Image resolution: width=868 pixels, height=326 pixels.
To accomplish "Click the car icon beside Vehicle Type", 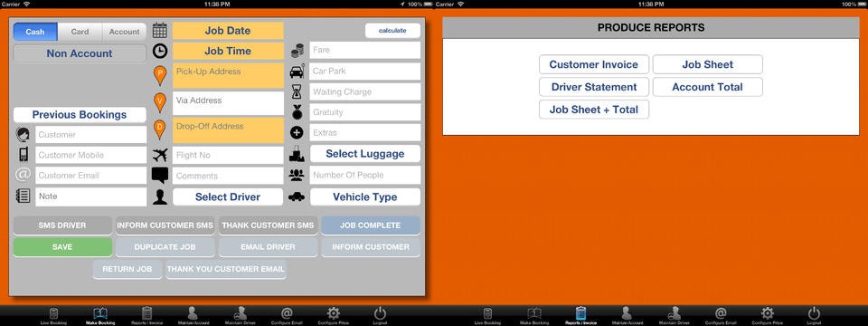I will pyautogui.click(x=297, y=197).
